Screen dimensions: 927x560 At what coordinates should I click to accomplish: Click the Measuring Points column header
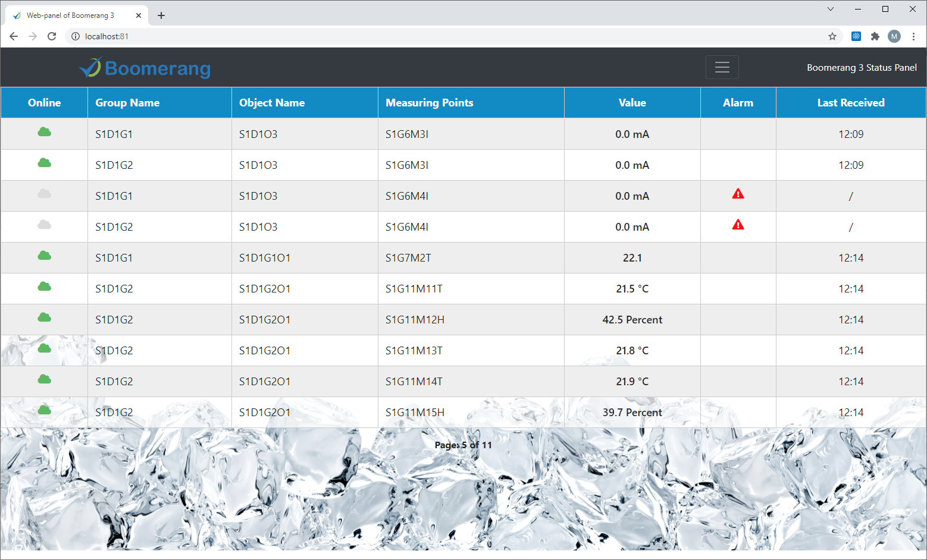(x=429, y=103)
